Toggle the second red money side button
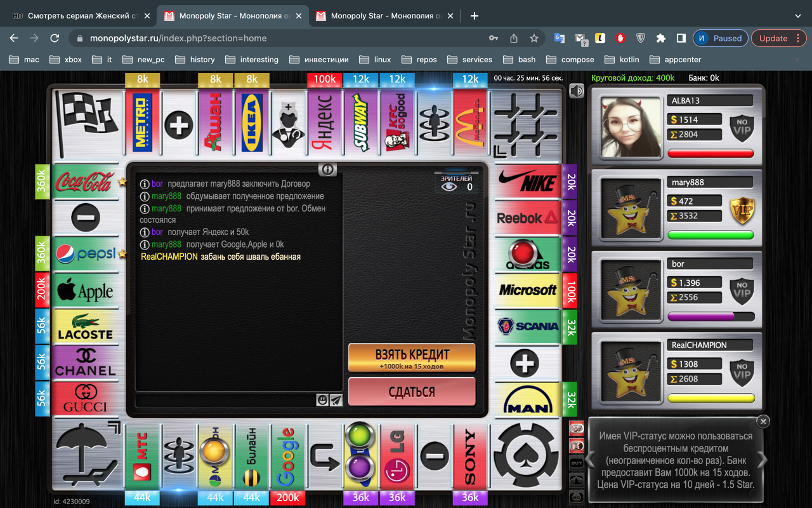812x508 pixels. click(x=577, y=445)
